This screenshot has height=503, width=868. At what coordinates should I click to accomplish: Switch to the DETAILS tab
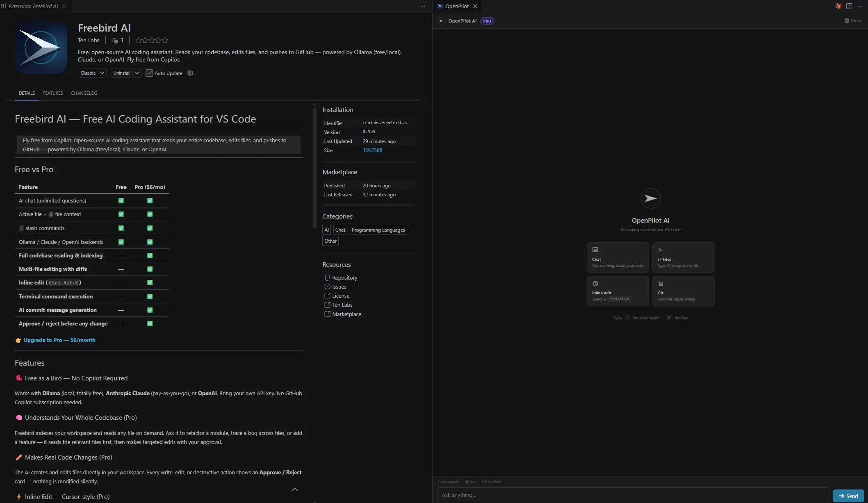coord(27,93)
